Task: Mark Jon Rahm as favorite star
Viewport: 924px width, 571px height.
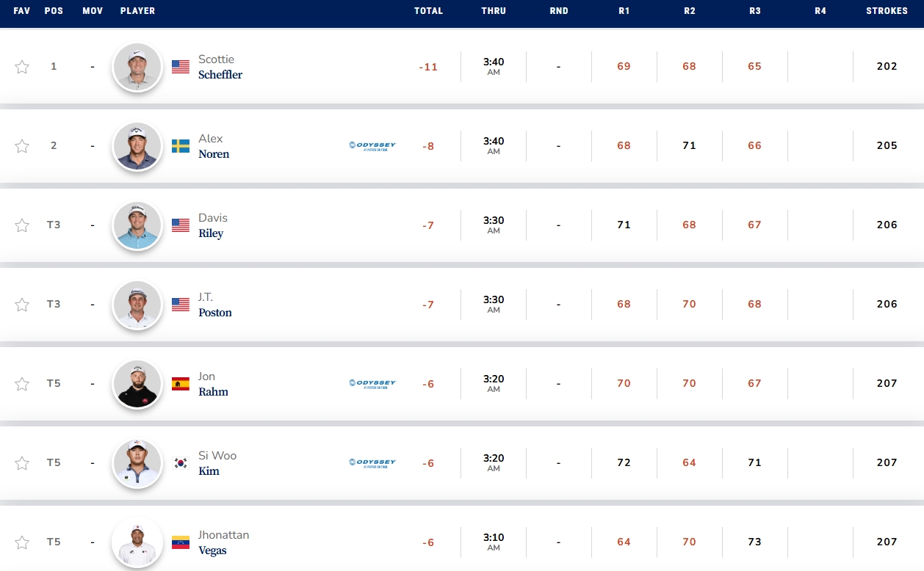Action: 22,384
